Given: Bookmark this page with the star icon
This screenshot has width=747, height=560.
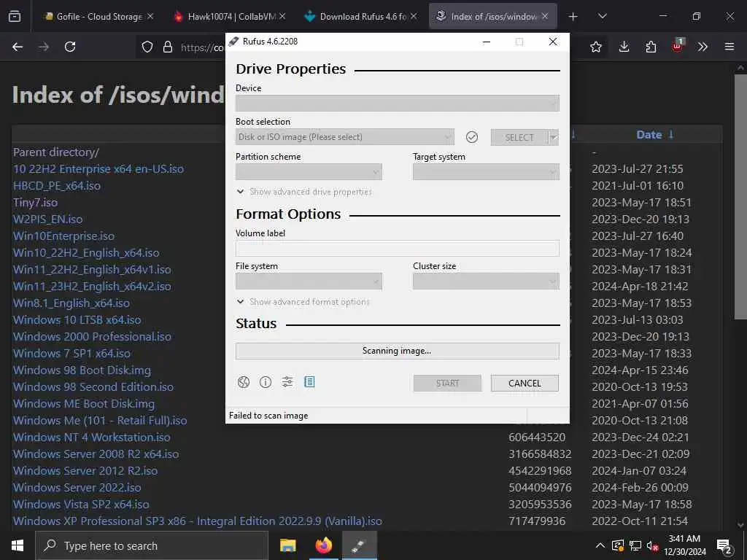Looking at the screenshot, I should pyautogui.click(x=595, y=47).
